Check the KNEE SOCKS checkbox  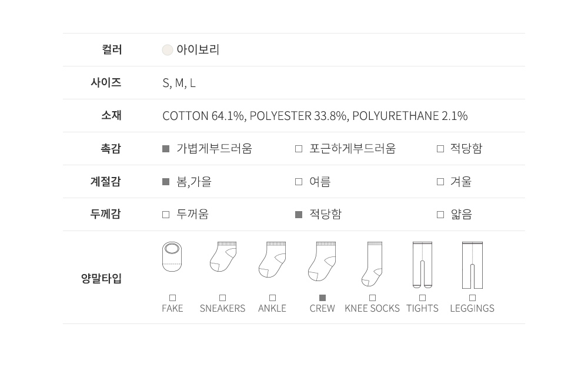click(372, 298)
